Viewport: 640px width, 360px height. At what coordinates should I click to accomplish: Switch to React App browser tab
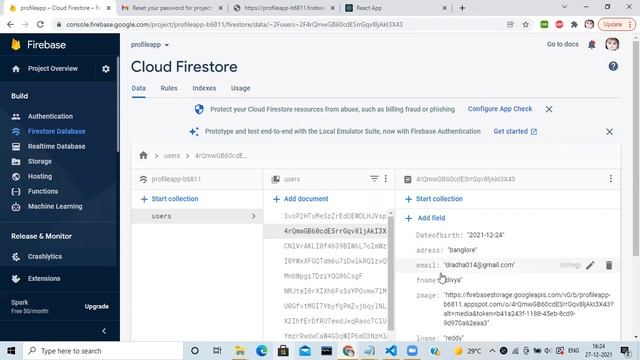coord(395,8)
